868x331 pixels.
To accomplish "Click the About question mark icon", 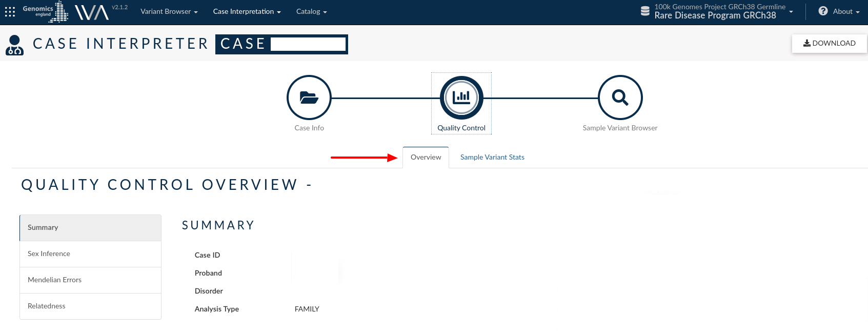I will click(x=823, y=11).
